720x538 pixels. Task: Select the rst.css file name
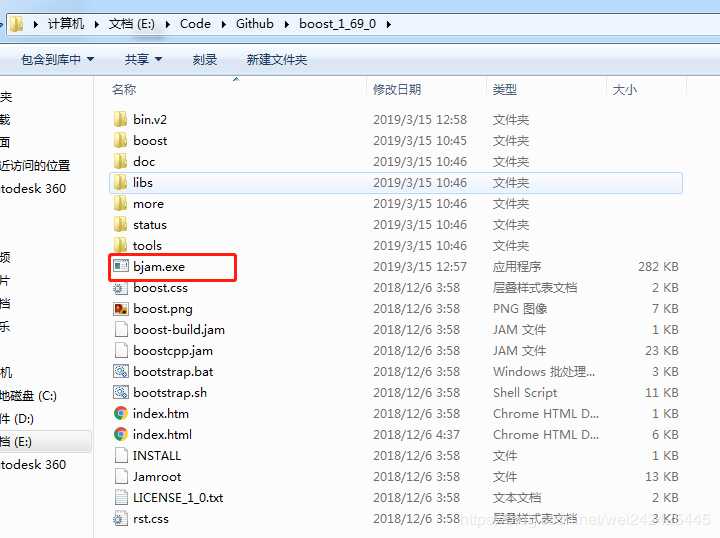coord(151,519)
